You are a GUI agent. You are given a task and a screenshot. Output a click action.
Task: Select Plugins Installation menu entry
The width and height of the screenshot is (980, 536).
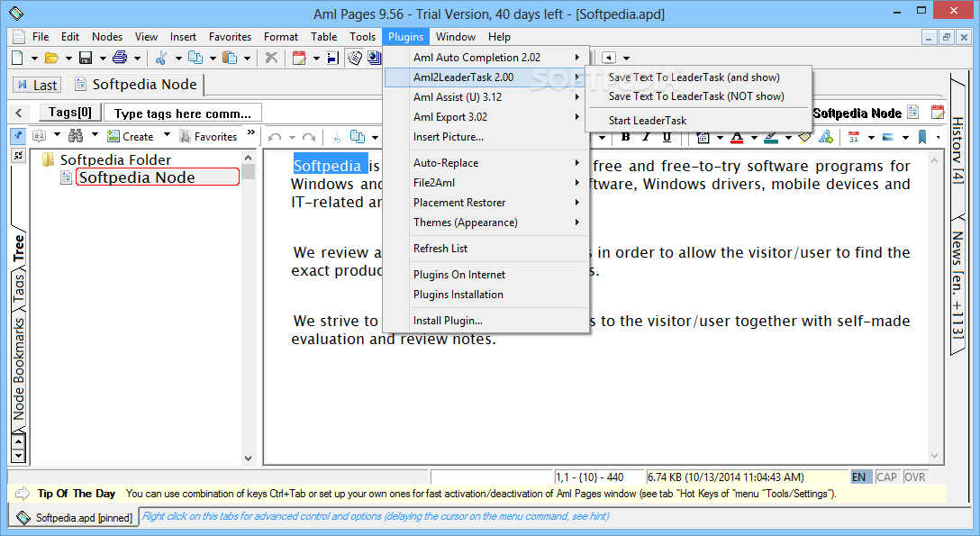[486, 295]
